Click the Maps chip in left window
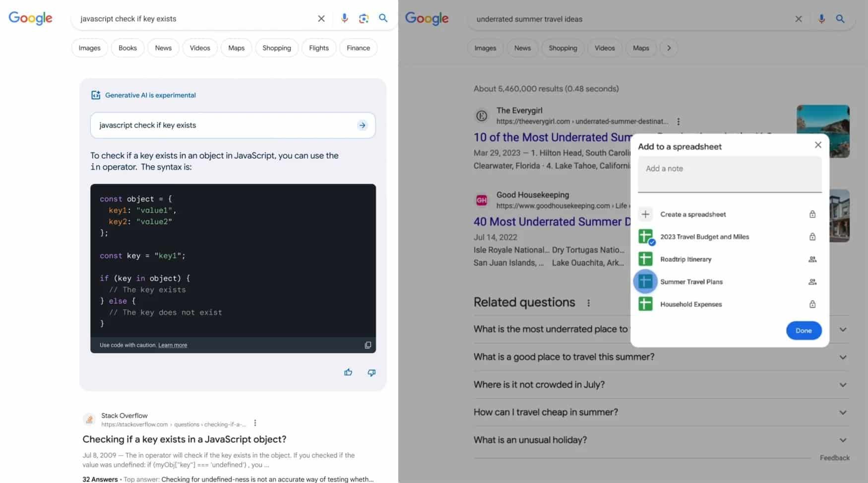 [x=236, y=48]
